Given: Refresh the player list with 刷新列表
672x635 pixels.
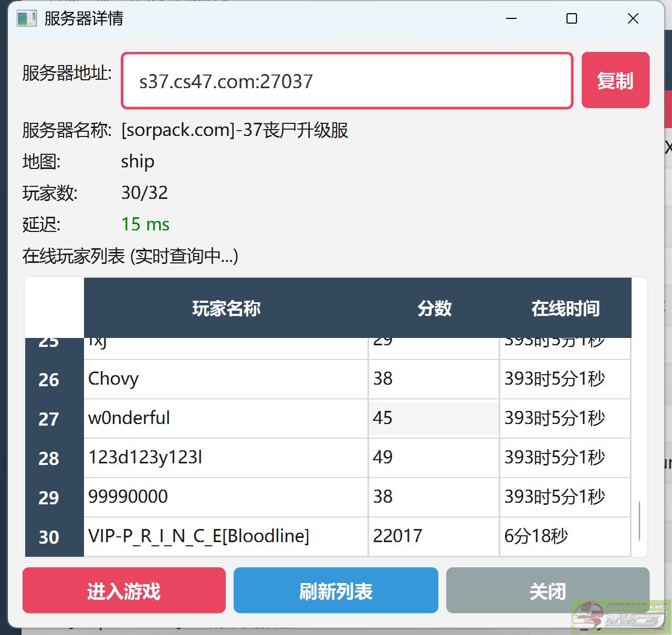Looking at the screenshot, I should click(335, 590).
